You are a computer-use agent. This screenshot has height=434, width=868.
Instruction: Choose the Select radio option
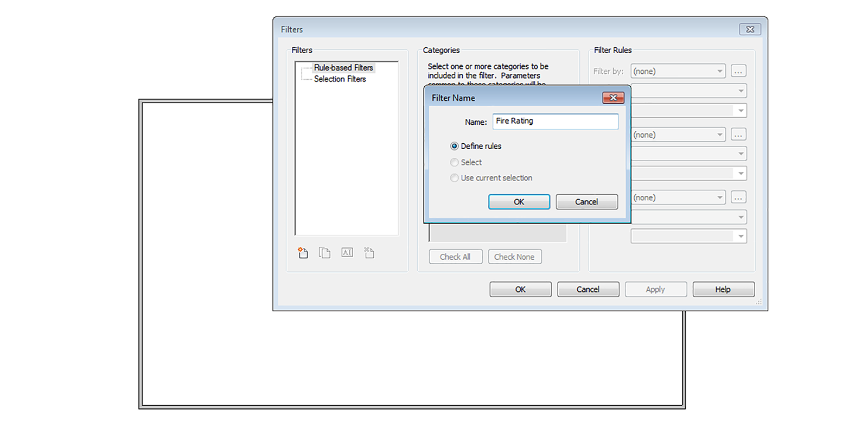(x=455, y=162)
